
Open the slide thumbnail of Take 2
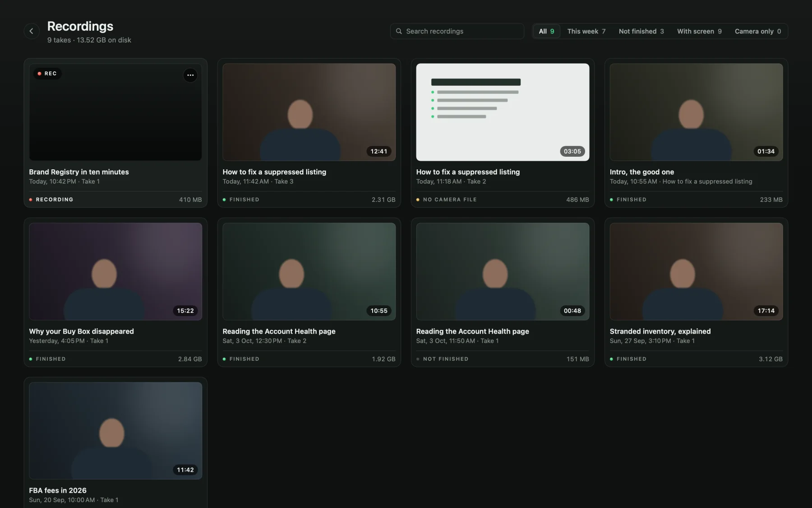click(503, 112)
